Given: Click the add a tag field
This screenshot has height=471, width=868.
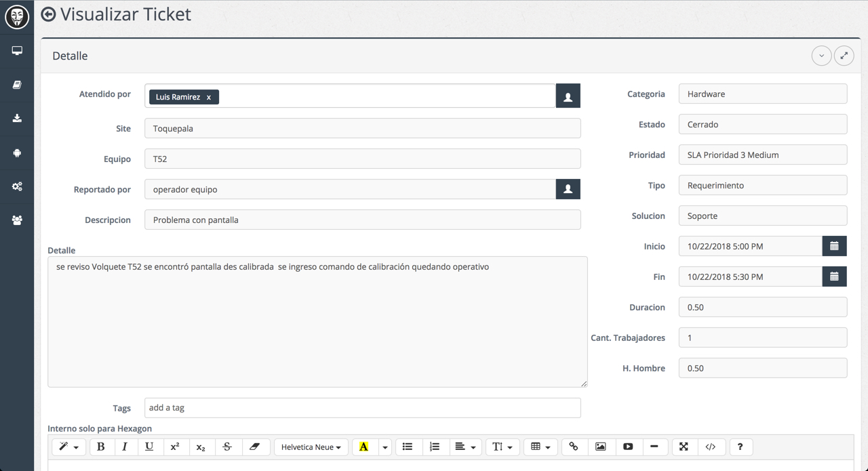Looking at the screenshot, I should pos(363,408).
